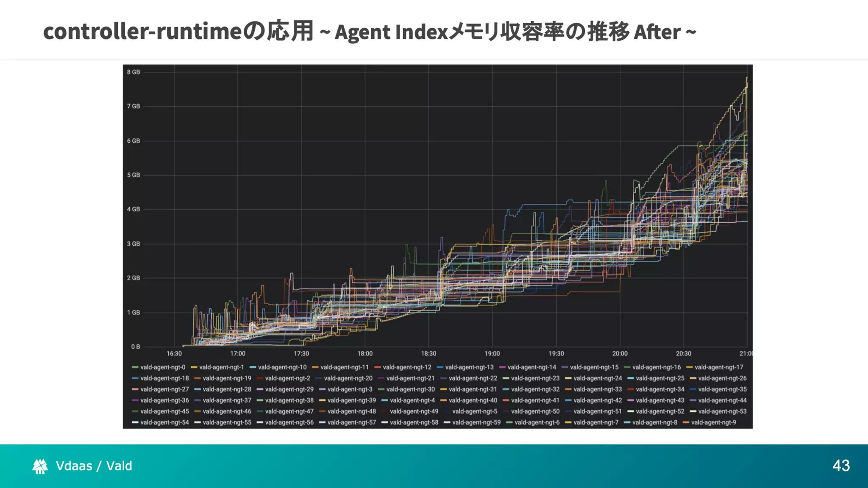Select vald-agent-ngt-26 in the legend
Viewport: 868px width, 488px height.
(x=722, y=378)
